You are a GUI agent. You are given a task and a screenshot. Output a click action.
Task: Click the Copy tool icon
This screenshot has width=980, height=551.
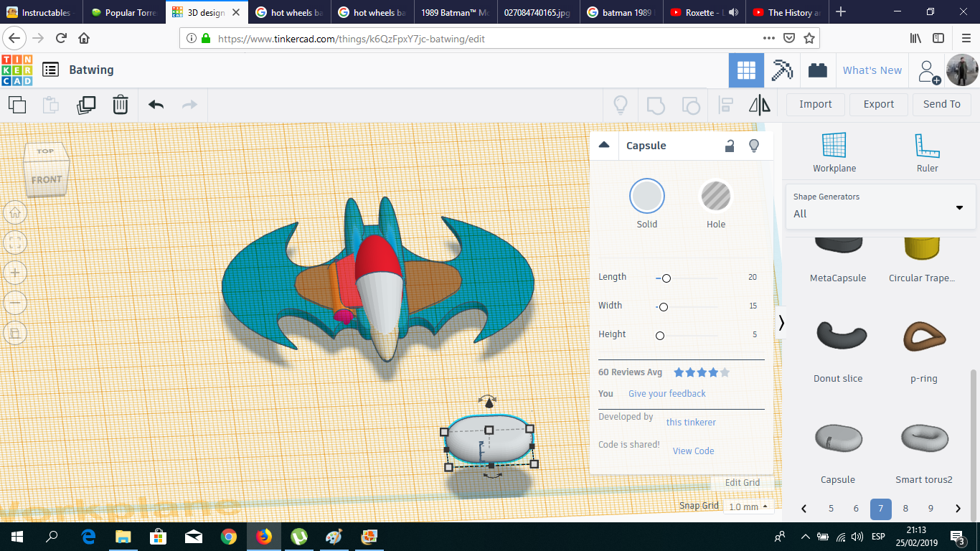pos(17,105)
